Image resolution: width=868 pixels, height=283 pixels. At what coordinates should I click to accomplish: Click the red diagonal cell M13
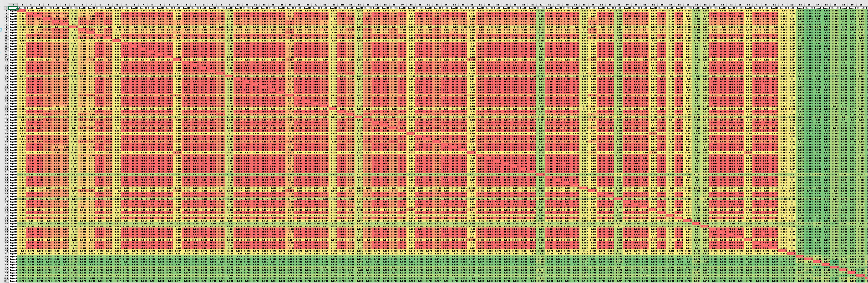click(117, 41)
